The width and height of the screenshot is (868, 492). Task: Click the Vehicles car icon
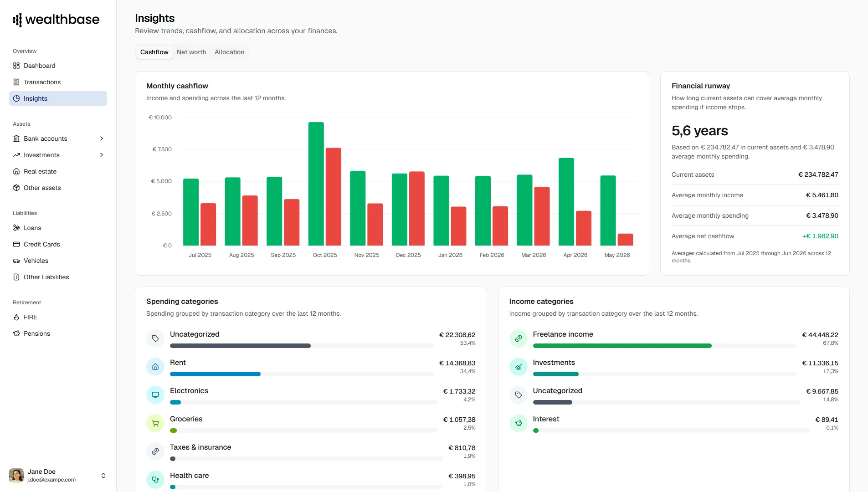tap(16, 261)
